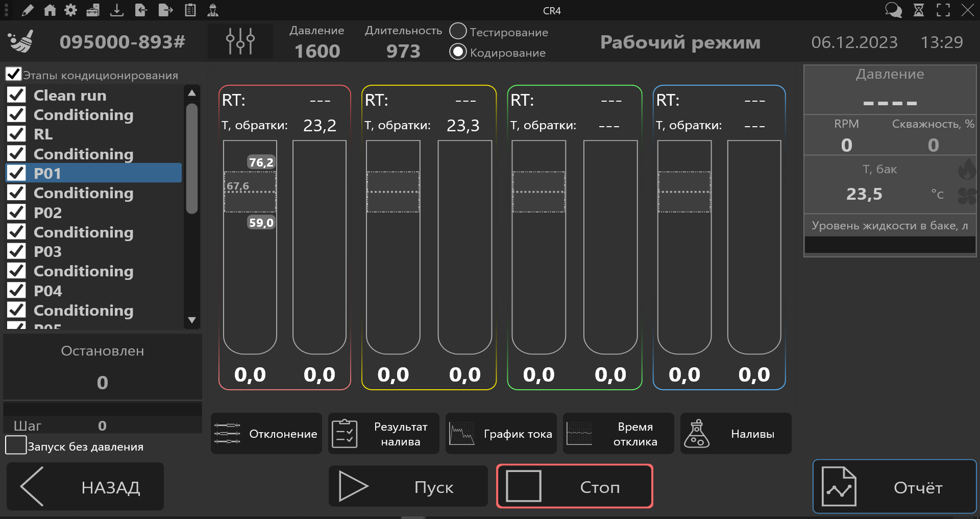This screenshot has height=519, width=980.
Task: Click the hourglass timer icon
Action: [919, 10]
